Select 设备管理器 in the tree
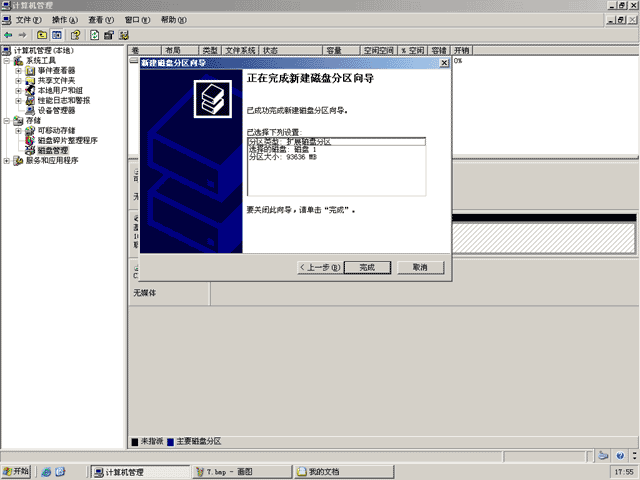Screen dimensions: 640x480 tap(56, 111)
